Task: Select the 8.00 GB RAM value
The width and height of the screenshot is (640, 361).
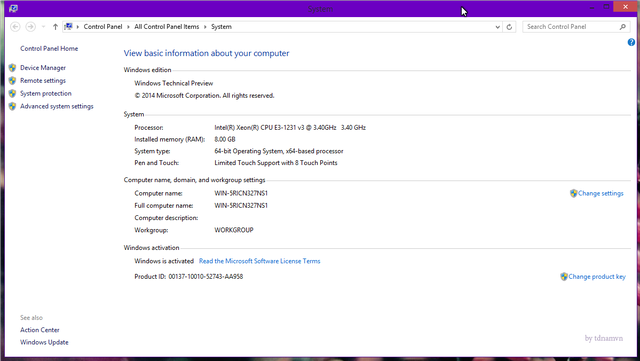Action: pyautogui.click(x=225, y=139)
